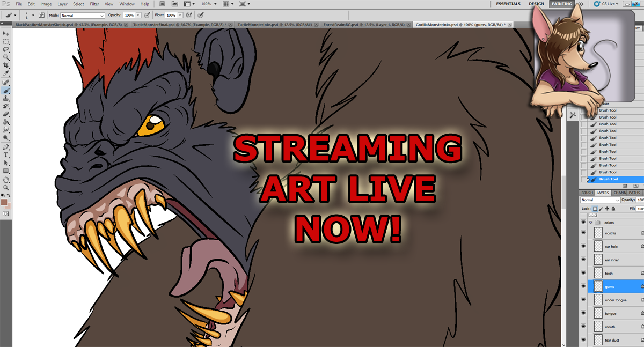644x347 pixels.
Task: Activate the Painting workspace button
Action: click(x=562, y=4)
